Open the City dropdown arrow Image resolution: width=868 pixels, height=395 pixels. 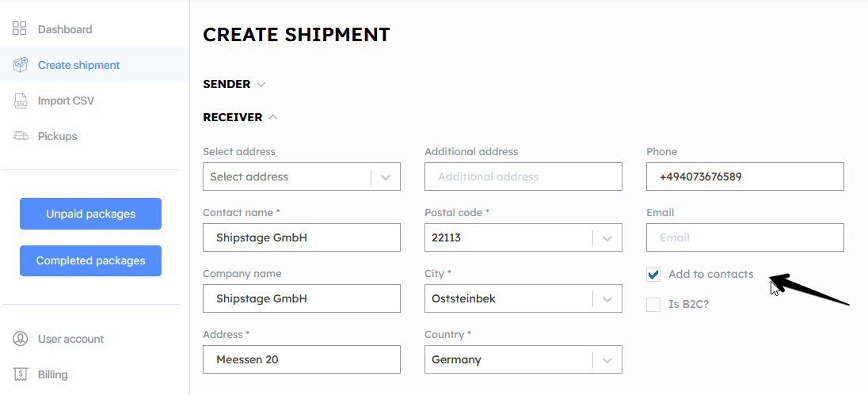coord(607,299)
